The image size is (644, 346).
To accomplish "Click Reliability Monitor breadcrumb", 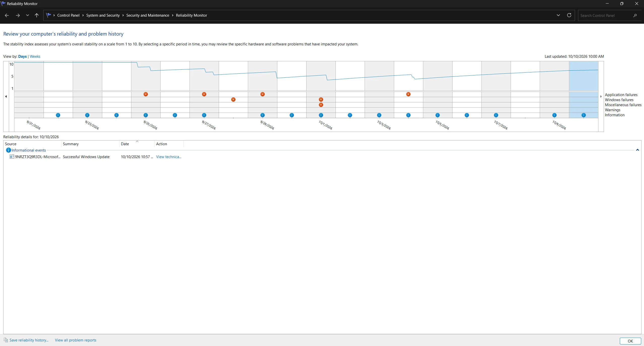I will point(191,15).
